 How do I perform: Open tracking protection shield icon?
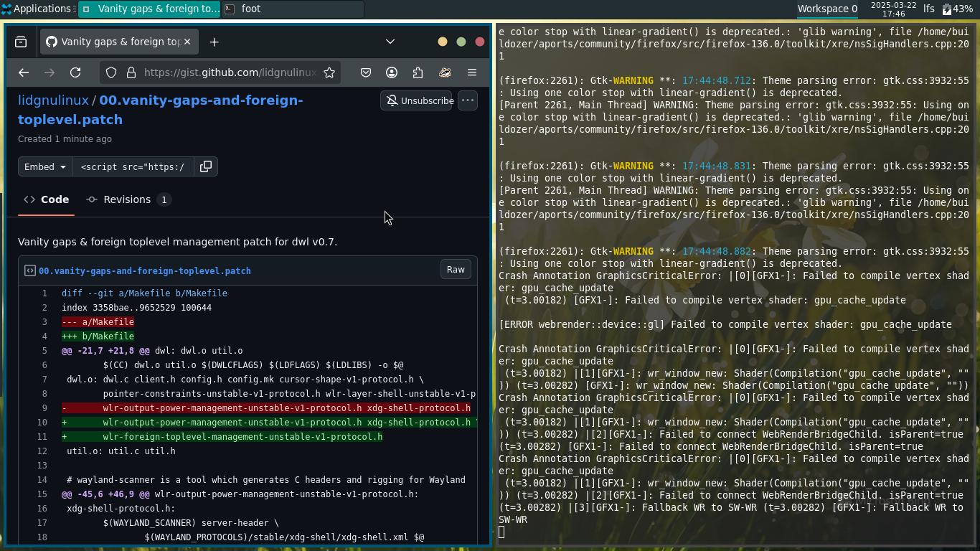click(x=111, y=72)
